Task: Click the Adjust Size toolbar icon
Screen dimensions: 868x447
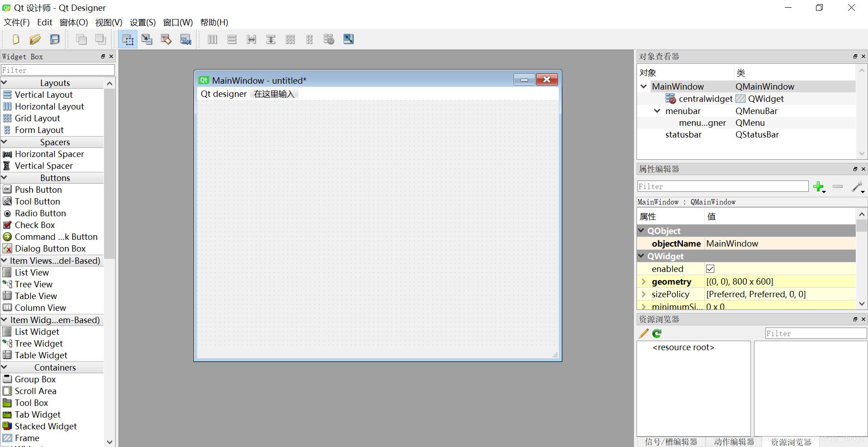Action: point(349,39)
